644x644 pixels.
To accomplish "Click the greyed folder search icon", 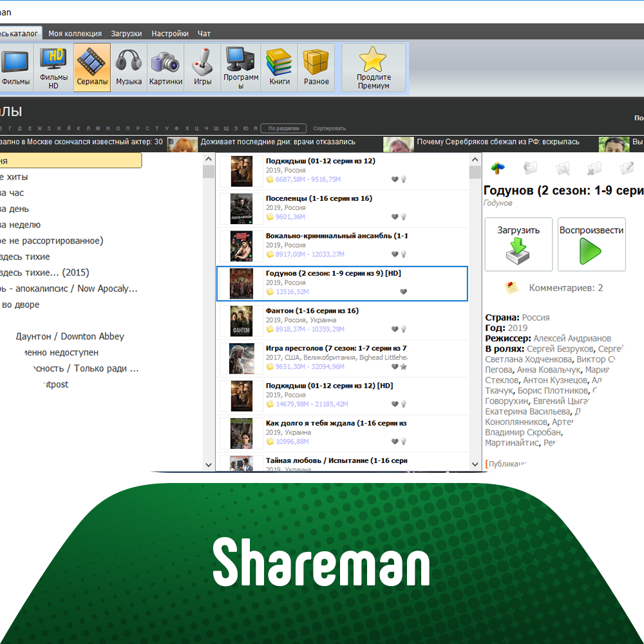I will pos(562,168).
